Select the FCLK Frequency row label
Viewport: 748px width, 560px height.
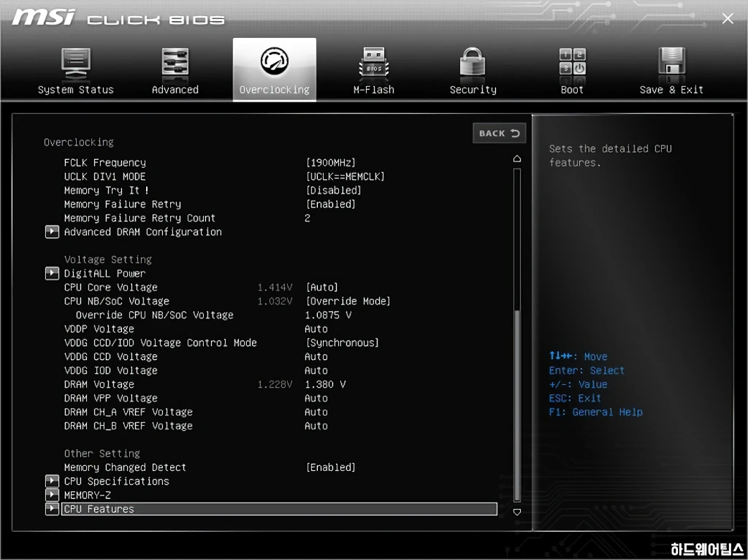[105, 163]
